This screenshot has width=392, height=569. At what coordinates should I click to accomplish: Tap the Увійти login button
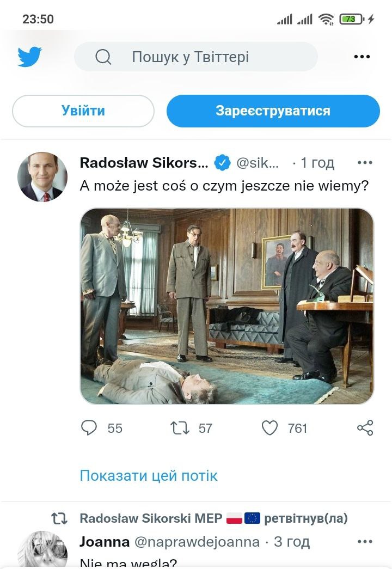[83, 111]
